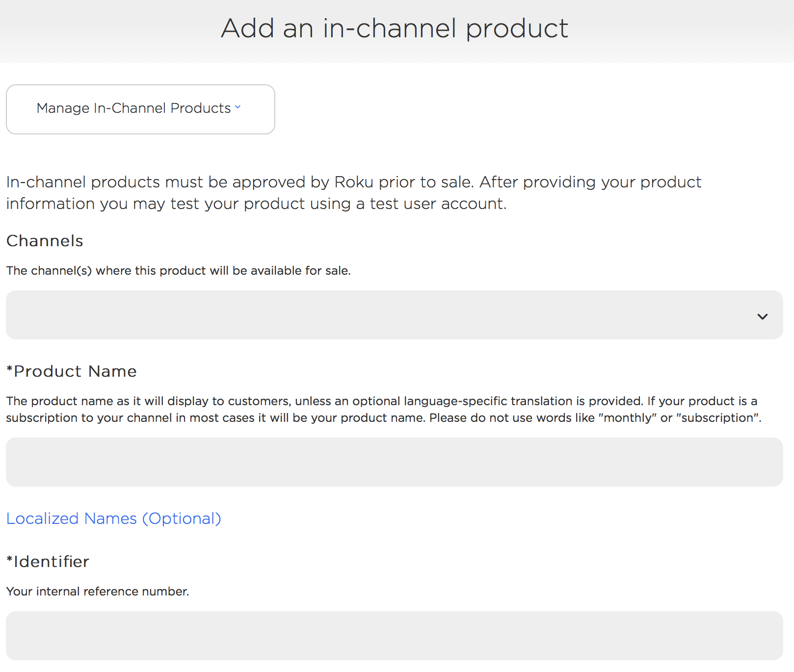Click the Channels dropdown arrow icon
This screenshot has height=672, width=794.
762,316
